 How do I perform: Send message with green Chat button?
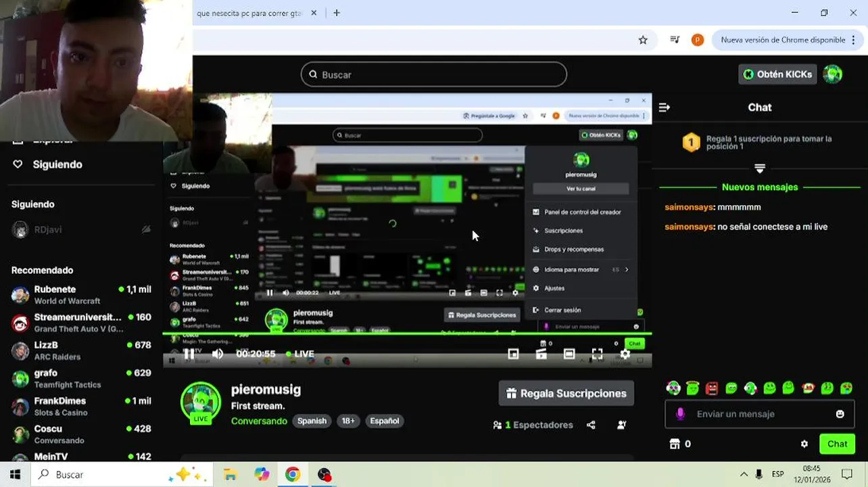pos(837,444)
